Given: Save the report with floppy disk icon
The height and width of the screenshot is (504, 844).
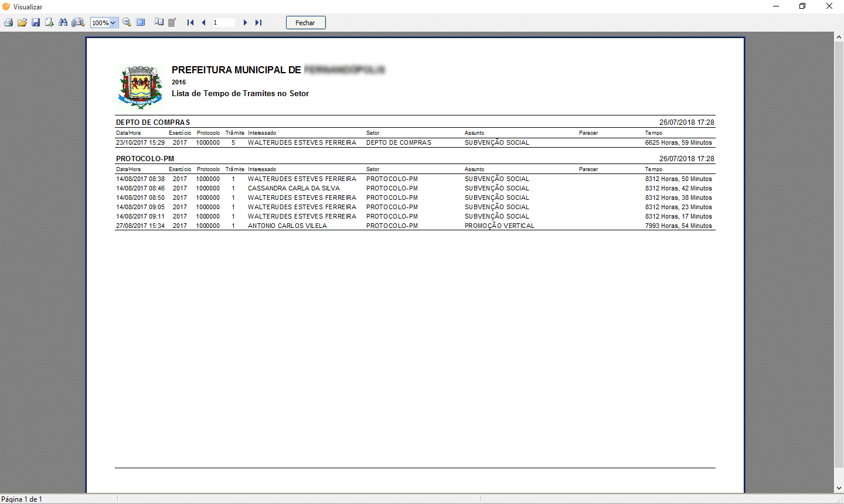Looking at the screenshot, I should [x=36, y=23].
